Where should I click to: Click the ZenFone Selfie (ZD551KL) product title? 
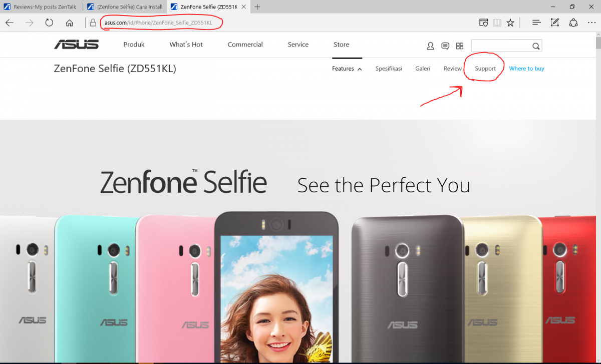click(x=115, y=69)
